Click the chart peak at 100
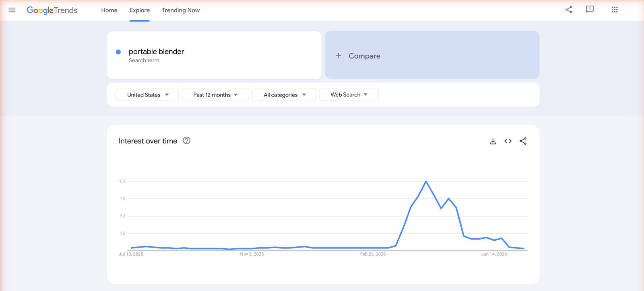 [x=426, y=182]
